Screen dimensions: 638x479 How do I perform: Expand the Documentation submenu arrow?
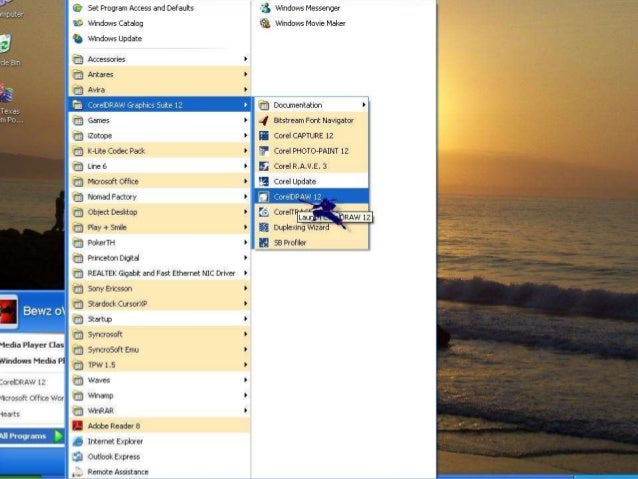364,105
